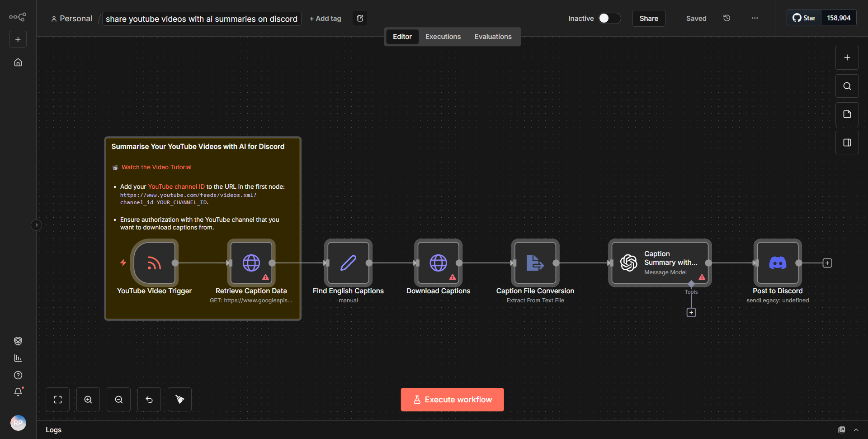Screen dimensions: 868x439
Task: Click the n8n logo icon
Action: coord(18,17)
